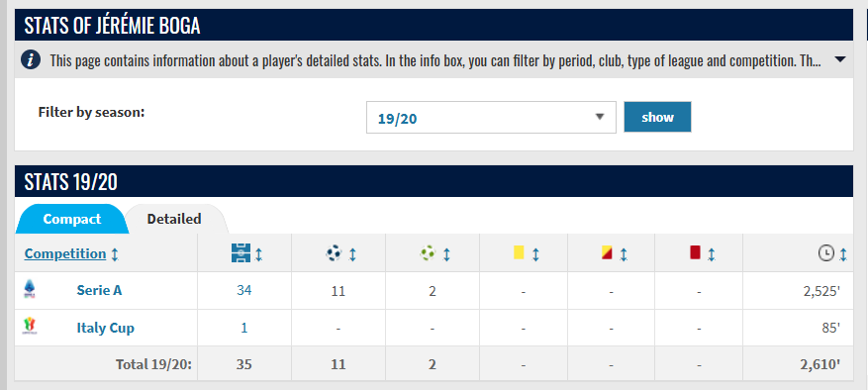Toggle sort arrows beside minutes clock
The width and height of the screenshot is (868, 390).
pos(843,254)
